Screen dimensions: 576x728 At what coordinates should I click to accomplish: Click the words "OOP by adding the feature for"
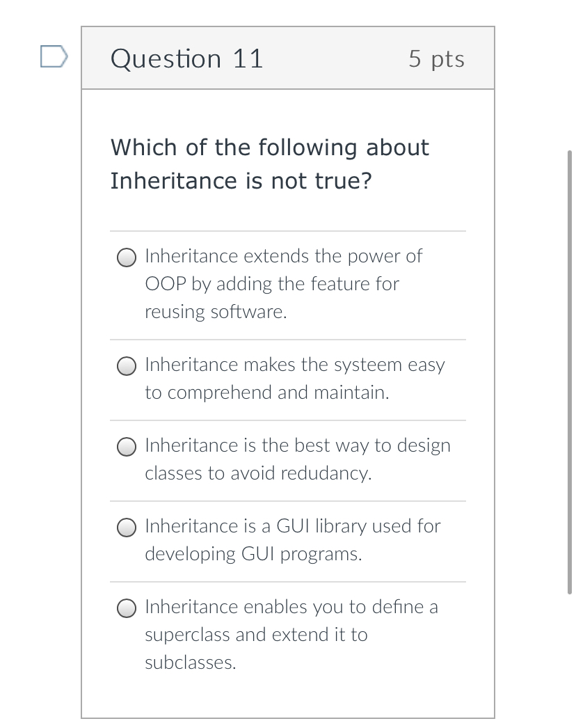click(x=271, y=284)
